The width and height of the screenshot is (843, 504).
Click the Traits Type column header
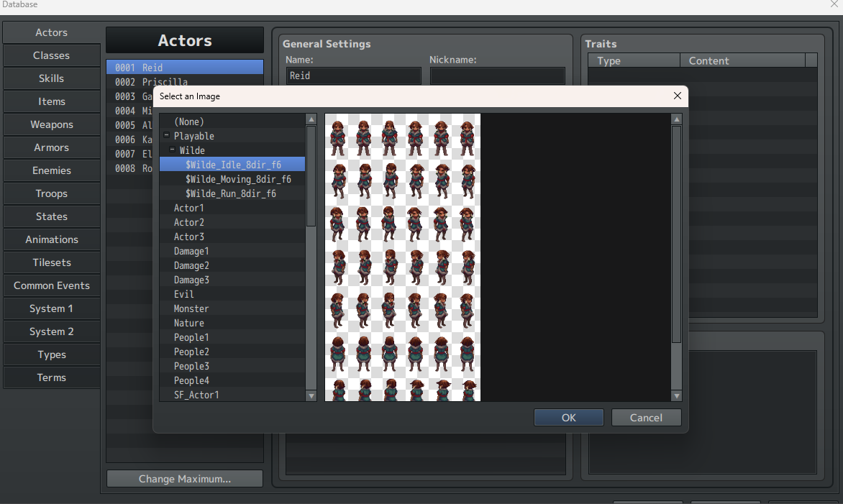(634, 60)
